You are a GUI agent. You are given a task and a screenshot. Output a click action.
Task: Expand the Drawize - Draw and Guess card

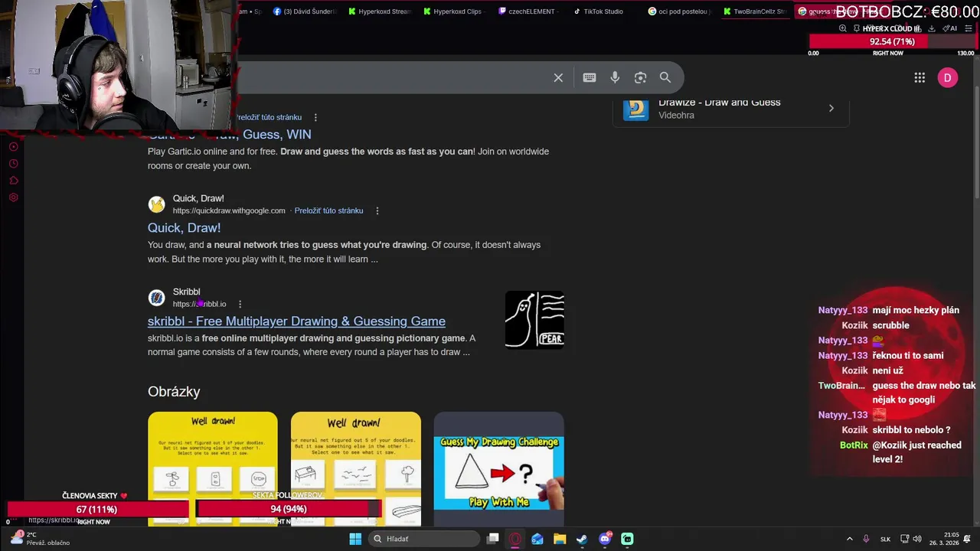(831, 108)
